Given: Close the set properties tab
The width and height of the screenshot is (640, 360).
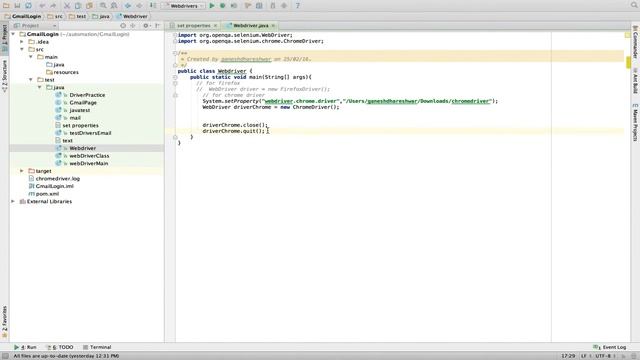Looking at the screenshot, I should click(x=216, y=26).
